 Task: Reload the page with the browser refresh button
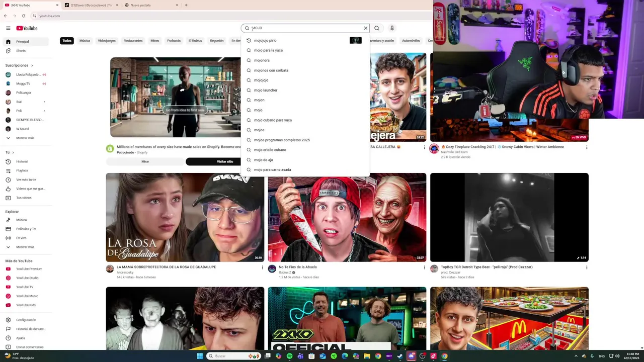(x=23, y=16)
